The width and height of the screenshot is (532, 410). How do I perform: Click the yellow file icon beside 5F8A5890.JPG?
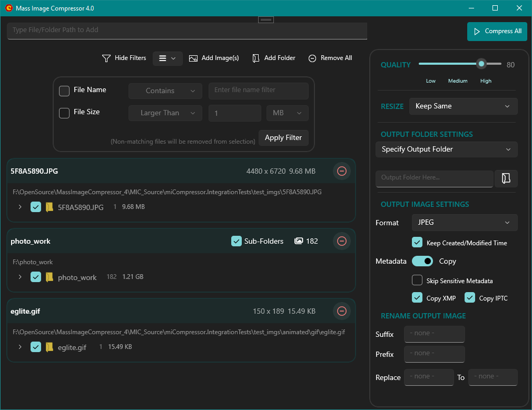[50, 207]
